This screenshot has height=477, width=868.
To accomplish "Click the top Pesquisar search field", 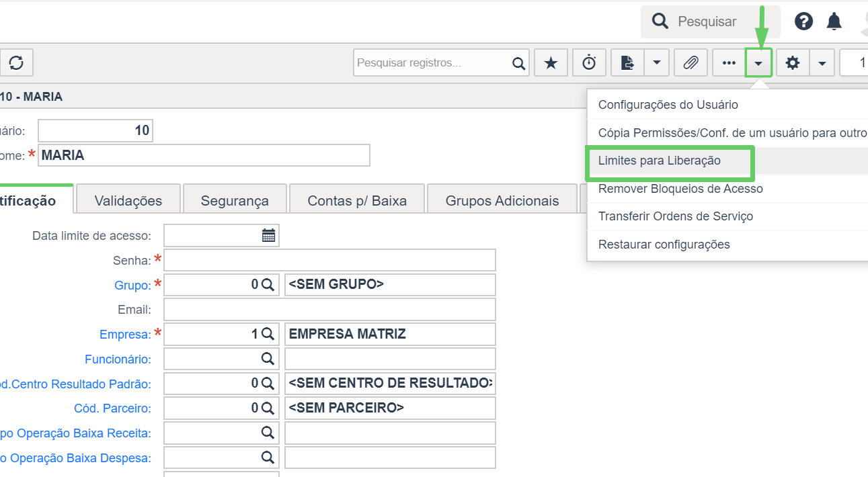I will pyautogui.click(x=710, y=21).
